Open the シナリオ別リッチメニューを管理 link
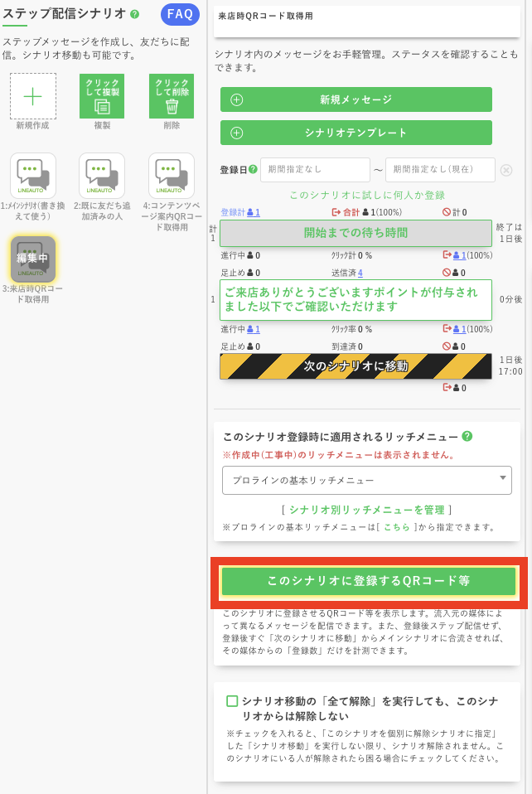This screenshot has height=794, width=532. point(366,510)
